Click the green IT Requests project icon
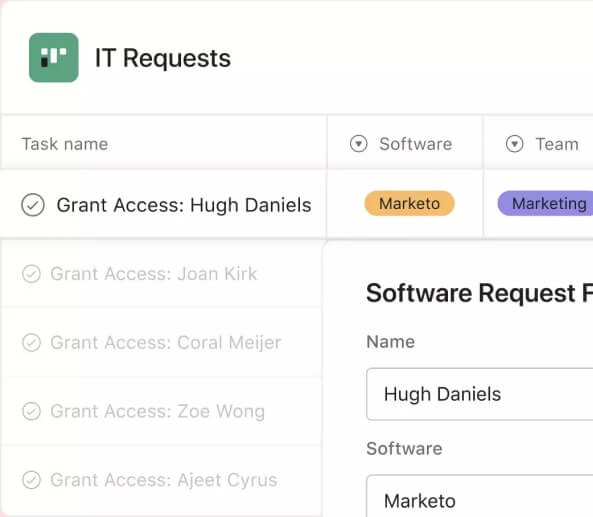Screen dimensions: 593x517 [x=54, y=57]
